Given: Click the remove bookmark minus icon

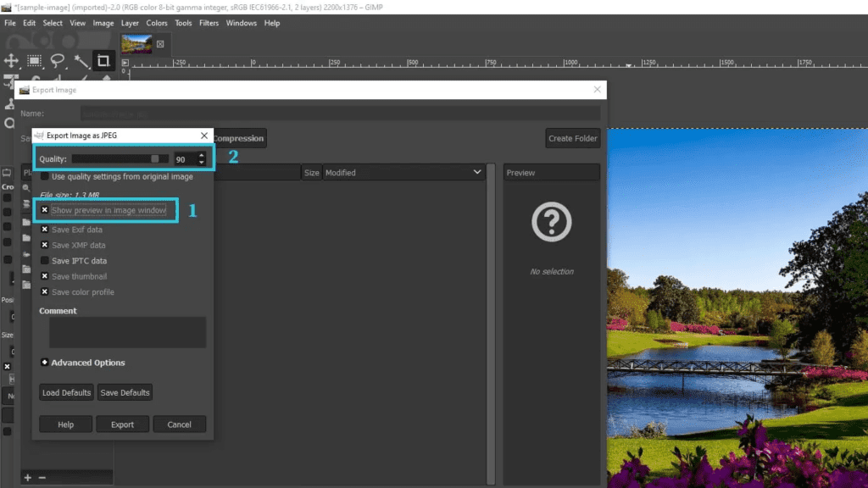Looking at the screenshot, I should (x=42, y=478).
